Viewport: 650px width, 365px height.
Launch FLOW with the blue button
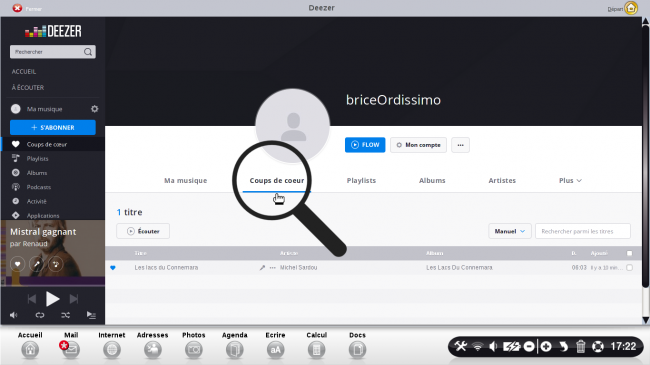point(365,145)
